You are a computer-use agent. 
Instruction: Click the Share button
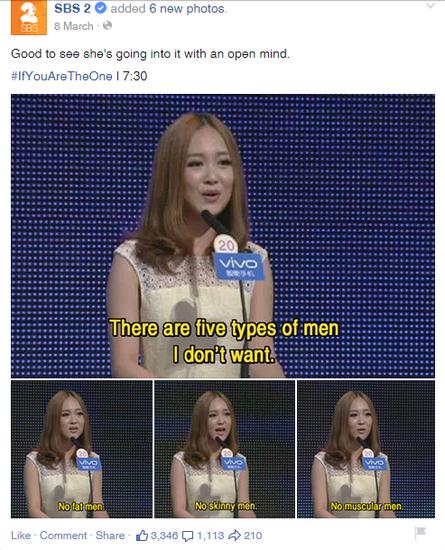[x=110, y=535]
